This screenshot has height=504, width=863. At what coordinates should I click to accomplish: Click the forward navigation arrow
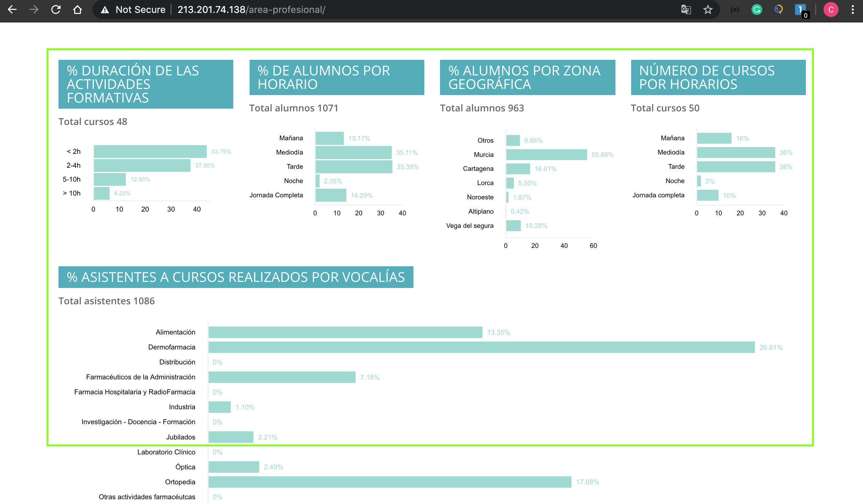pos(34,10)
